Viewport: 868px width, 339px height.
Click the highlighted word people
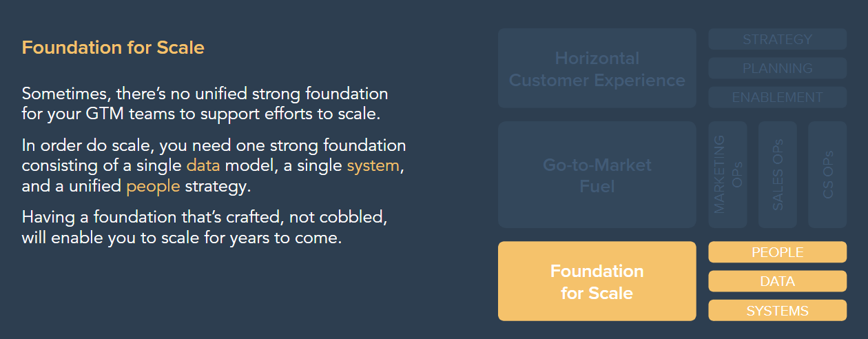click(x=153, y=186)
